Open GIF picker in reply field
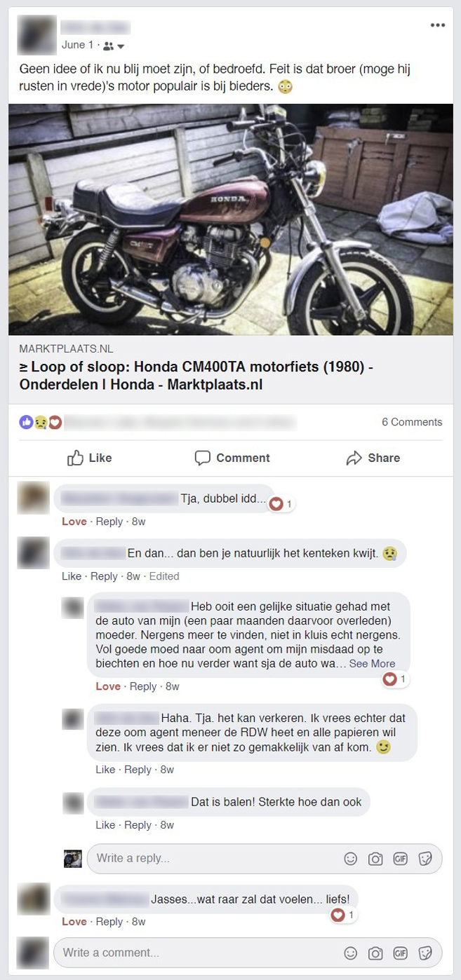461x980 pixels. click(400, 859)
